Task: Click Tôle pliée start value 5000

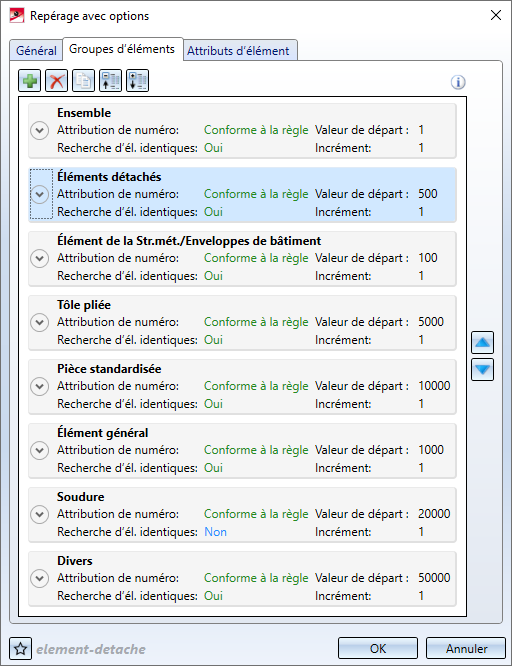Action: point(431,322)
